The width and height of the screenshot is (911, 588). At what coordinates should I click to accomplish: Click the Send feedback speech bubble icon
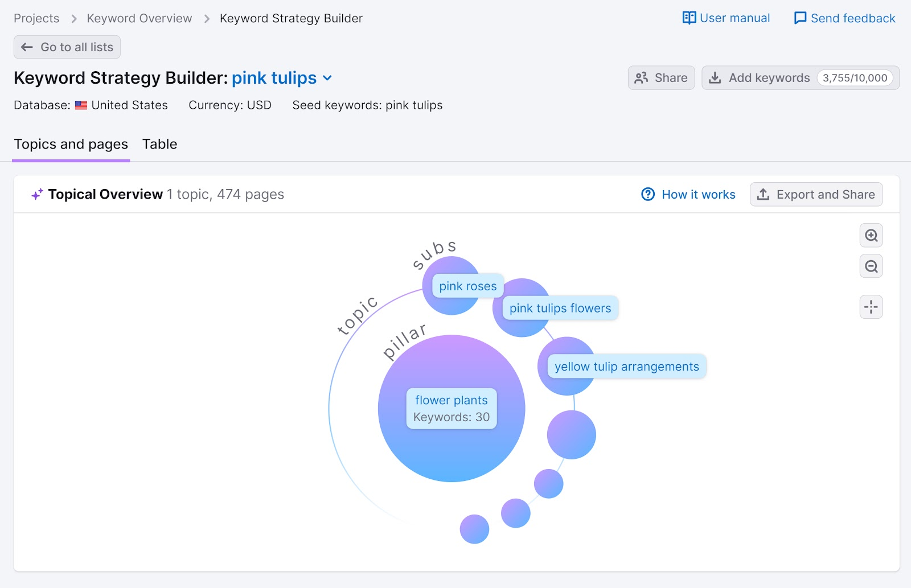800,18
